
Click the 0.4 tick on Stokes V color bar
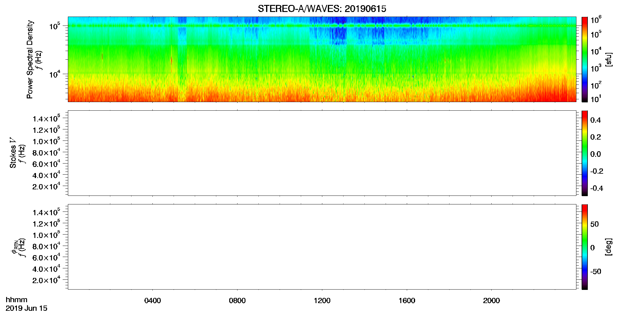pos(595,120)
